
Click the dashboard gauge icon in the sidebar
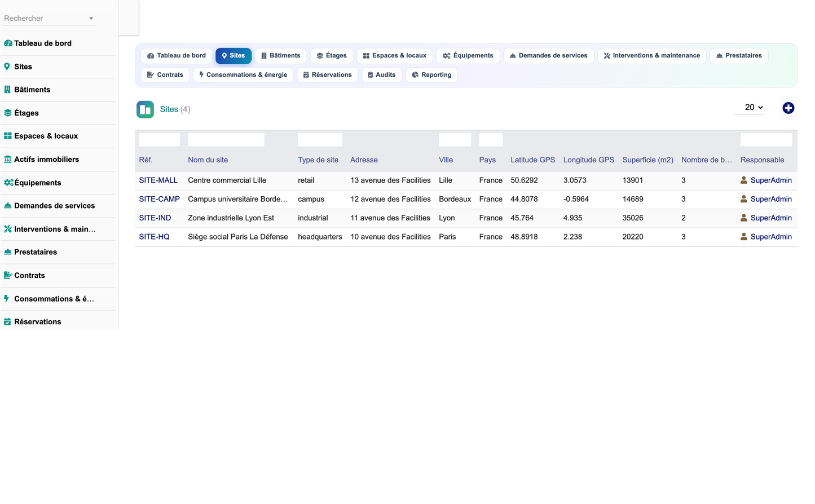[8, 43]
